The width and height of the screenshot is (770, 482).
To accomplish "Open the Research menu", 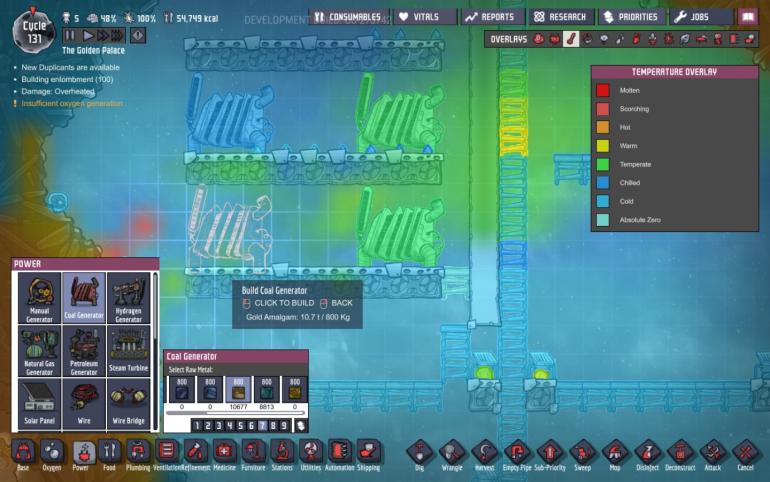I will [561, 17].
